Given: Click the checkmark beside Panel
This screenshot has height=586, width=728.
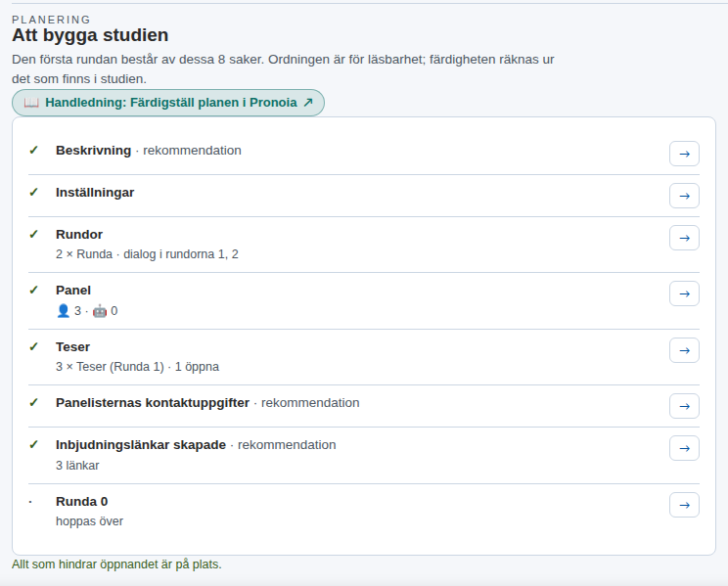Looking at the screenshot, I should click(33, 290).
